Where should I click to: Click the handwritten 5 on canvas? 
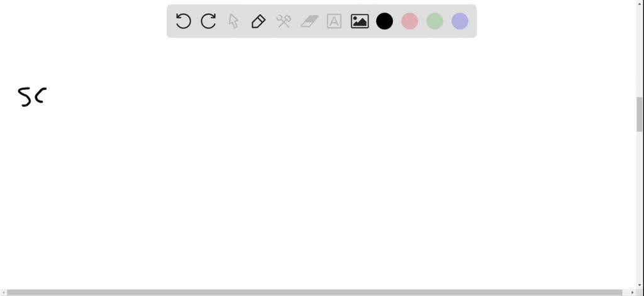tap(25, 97)
